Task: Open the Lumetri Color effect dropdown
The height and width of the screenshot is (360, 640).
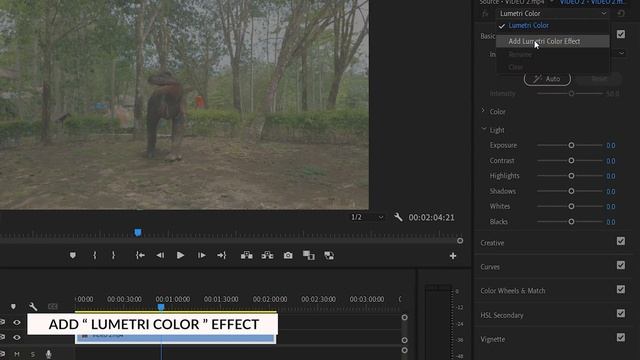Action: [553, 13]
